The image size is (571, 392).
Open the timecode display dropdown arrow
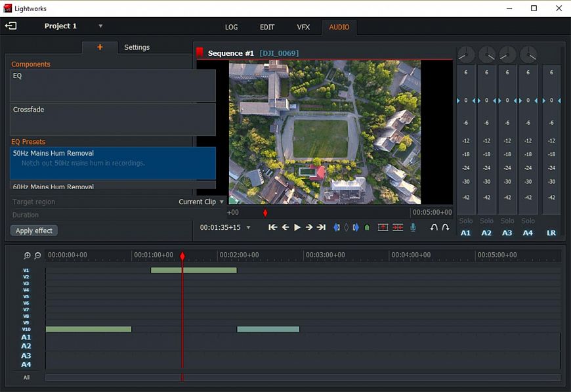248,228
